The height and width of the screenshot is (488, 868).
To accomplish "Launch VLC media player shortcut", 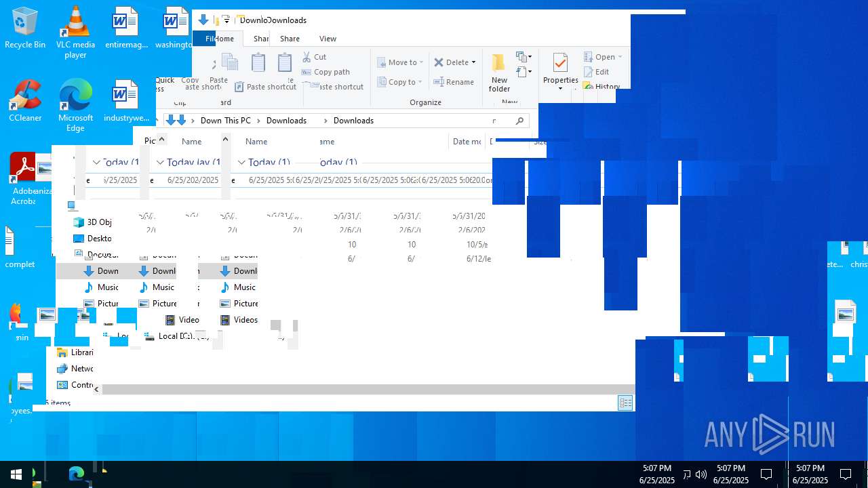I will [x=75, y=32].
